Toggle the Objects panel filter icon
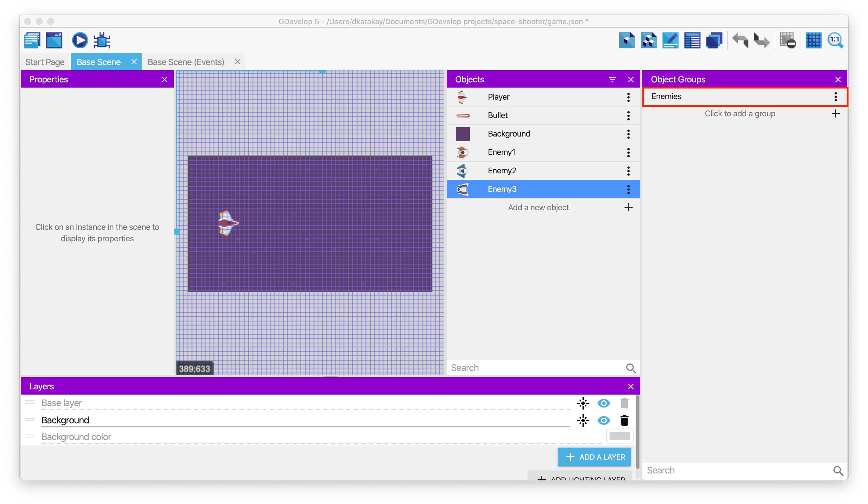This screenshot has width=868, height=504. [612, 80]
